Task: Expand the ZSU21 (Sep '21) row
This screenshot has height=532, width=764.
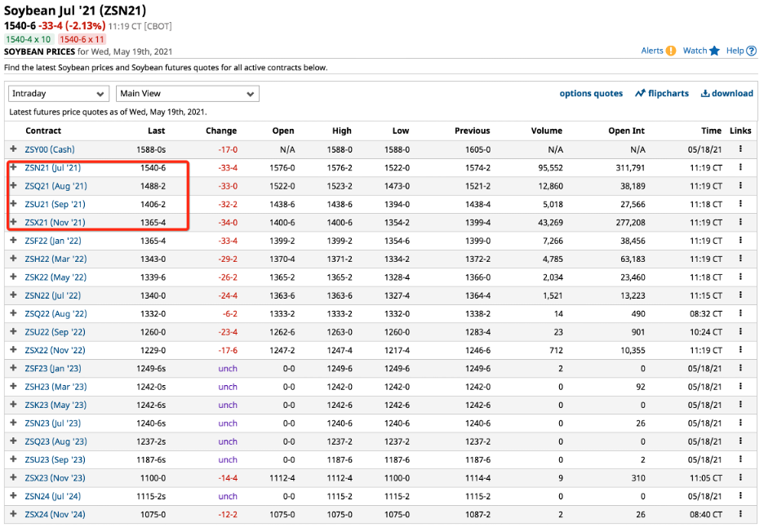Action: [14, 204]
